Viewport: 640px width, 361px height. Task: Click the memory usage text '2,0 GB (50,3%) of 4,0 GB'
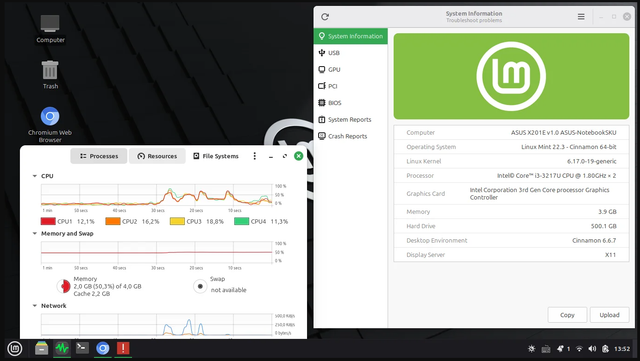[107, 286]
